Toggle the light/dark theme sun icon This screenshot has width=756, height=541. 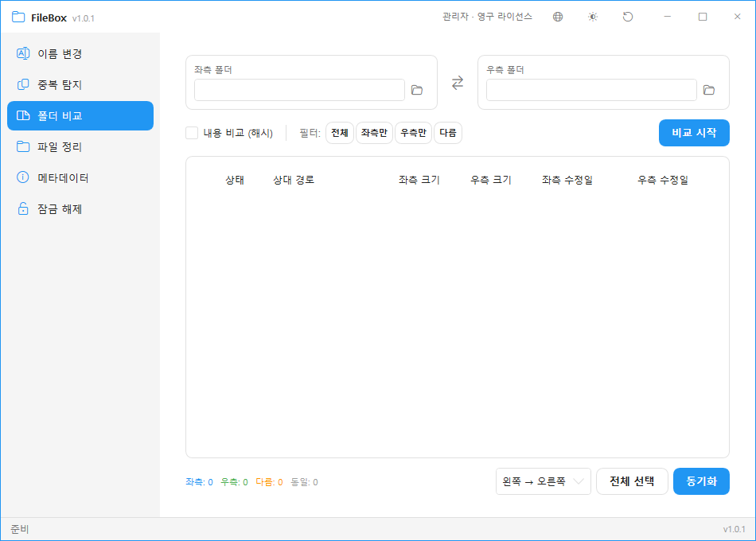(593, 17)
